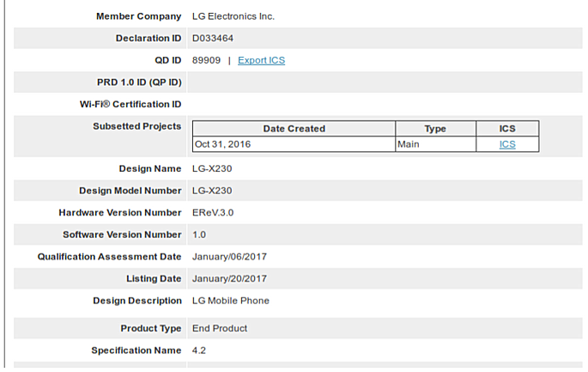The height and width of the screenshot is (372, 588).
Task: Click the Specification Name value 4.2
Action: 199,351
